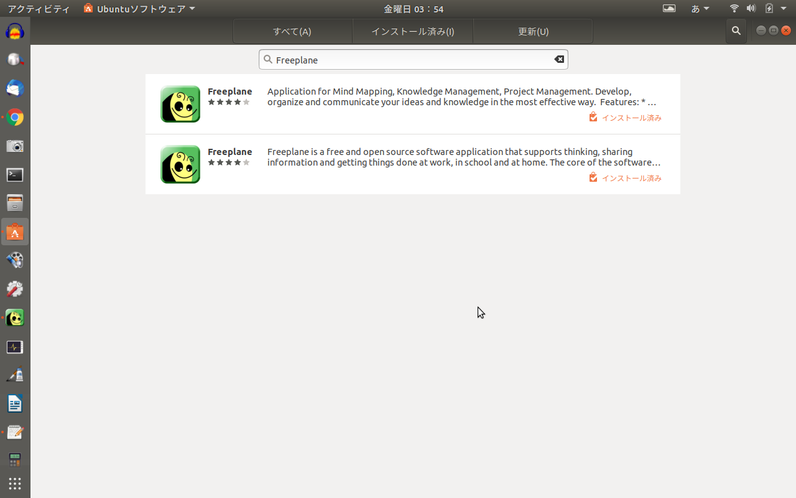Screen dimensions: 796x498
Task: Click the first Freeplane result app icon
Action: pos(180,104)
